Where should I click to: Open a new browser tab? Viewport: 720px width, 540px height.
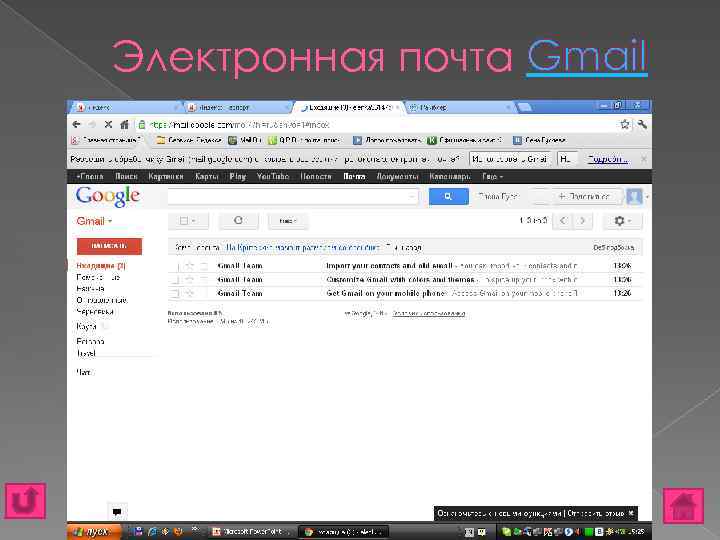point(524,107)
